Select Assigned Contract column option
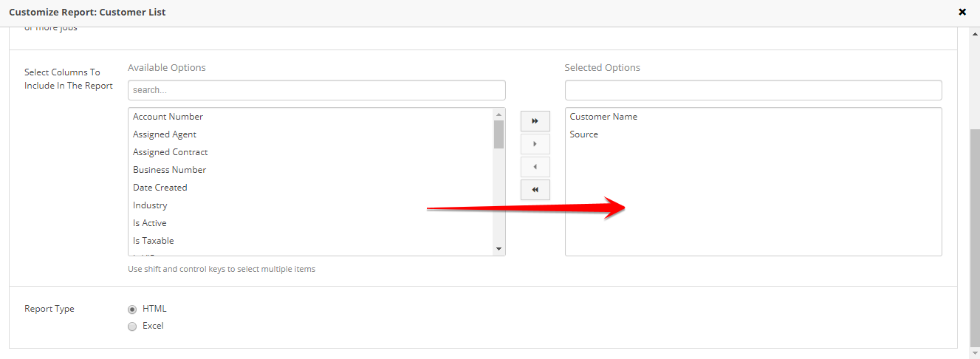Image resolution: width=980 pixels, height=359 pixels. click(311, 152)
